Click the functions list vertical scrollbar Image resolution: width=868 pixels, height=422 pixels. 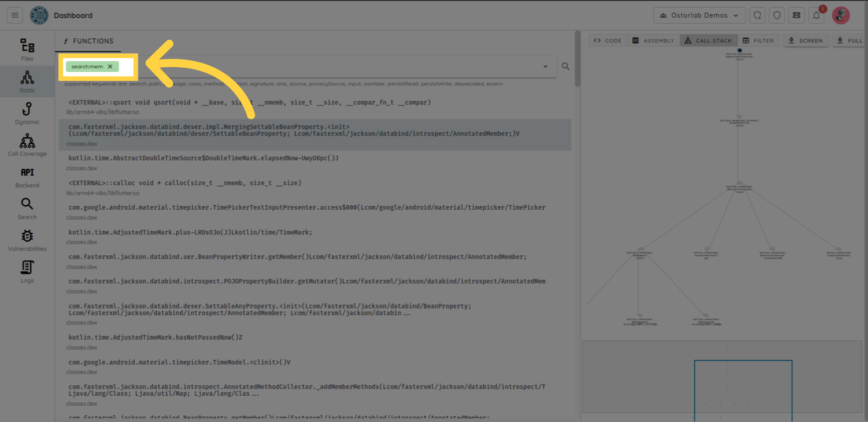point(577,59)
